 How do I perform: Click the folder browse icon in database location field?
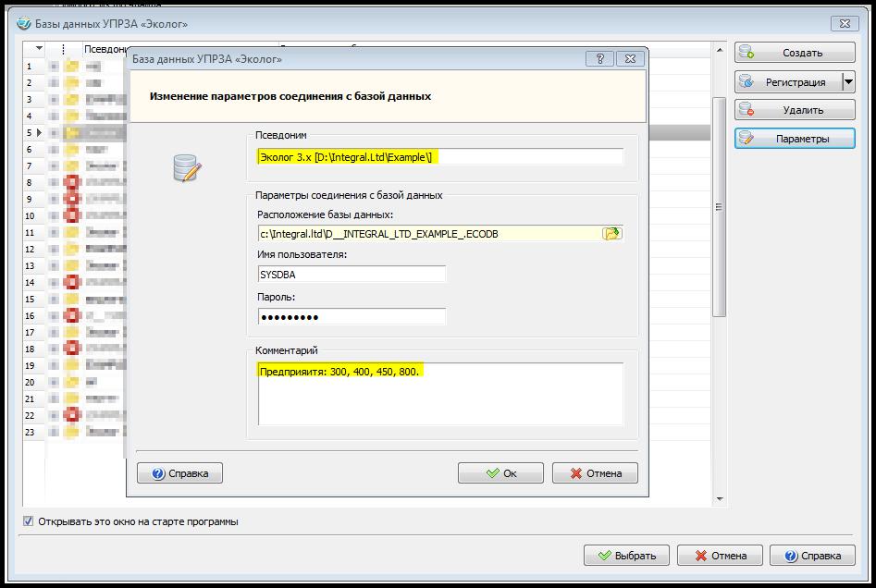611,233
